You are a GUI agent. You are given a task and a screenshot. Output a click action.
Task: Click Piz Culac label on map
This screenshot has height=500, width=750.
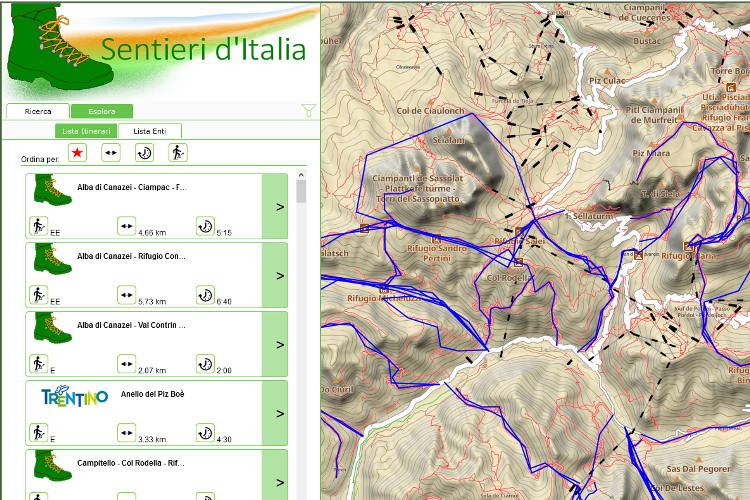pyautogui.click(x=607, y=80)
